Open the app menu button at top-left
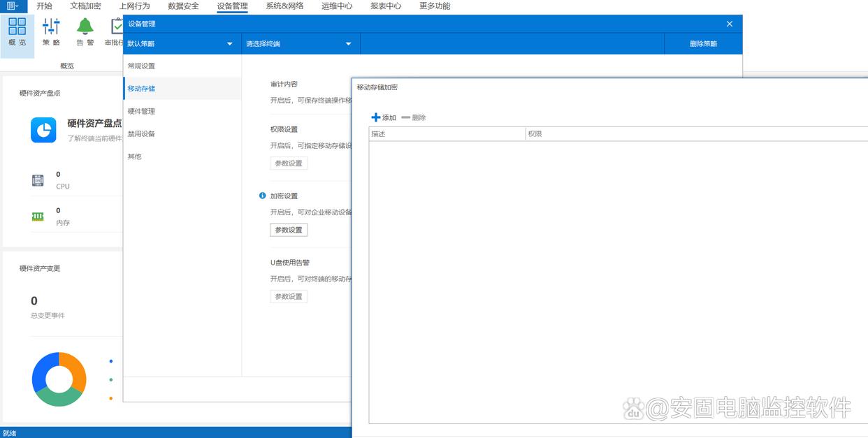The width and height of the screenshot is (868, 438). click(x=13, y=6)
